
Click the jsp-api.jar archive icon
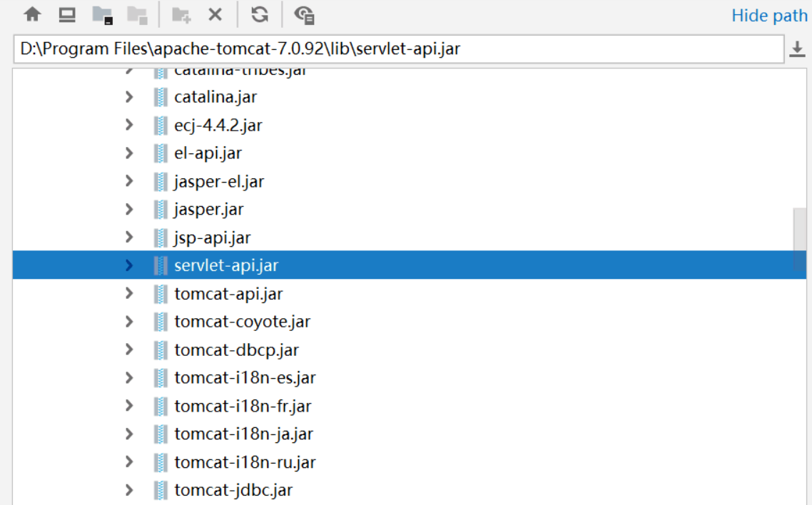(161, 237)
